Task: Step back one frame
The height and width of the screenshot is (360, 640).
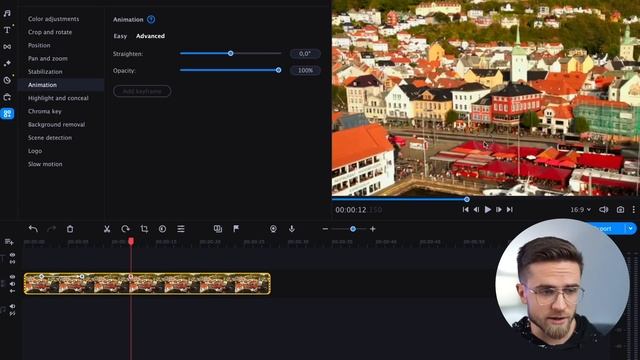Action: click(476, 209)
